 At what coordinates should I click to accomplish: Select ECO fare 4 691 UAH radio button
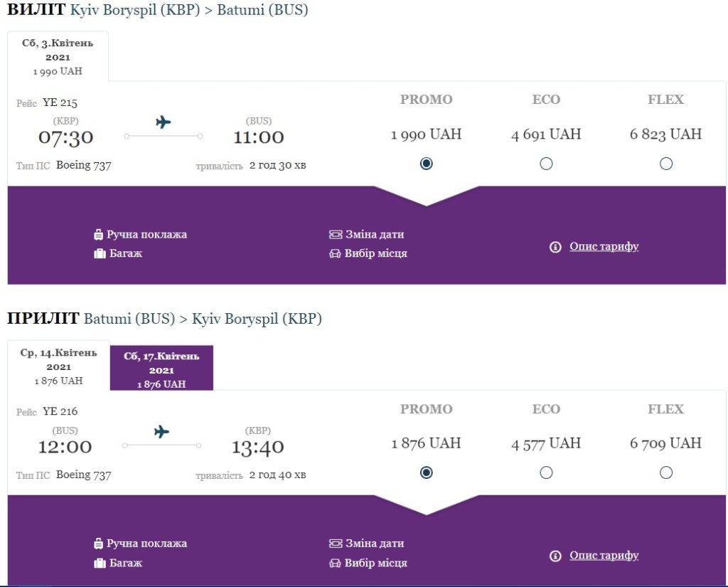coord(546,164)
